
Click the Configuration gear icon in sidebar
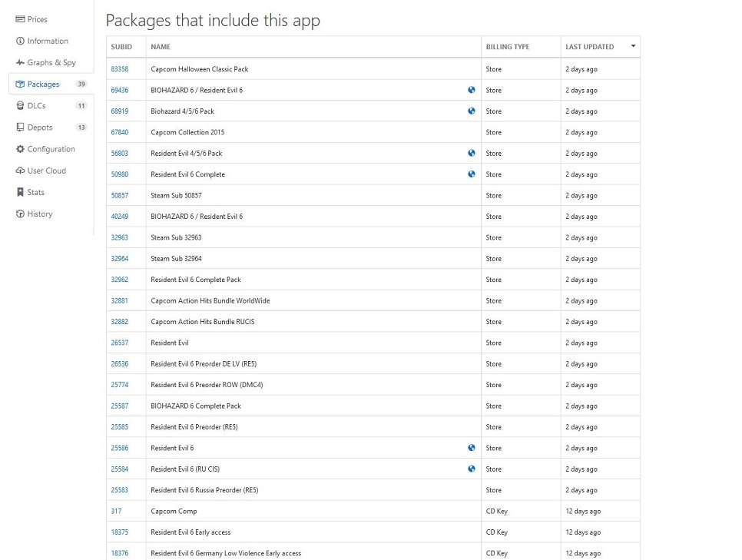tap(20, 149)
